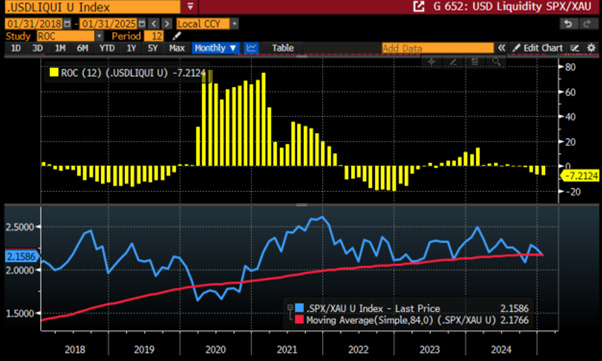The width and height of the screenshot is (602, 361).
Task: Click the Moving Average(Simple,84,0) legend label
Action: (x=401, y=320)
